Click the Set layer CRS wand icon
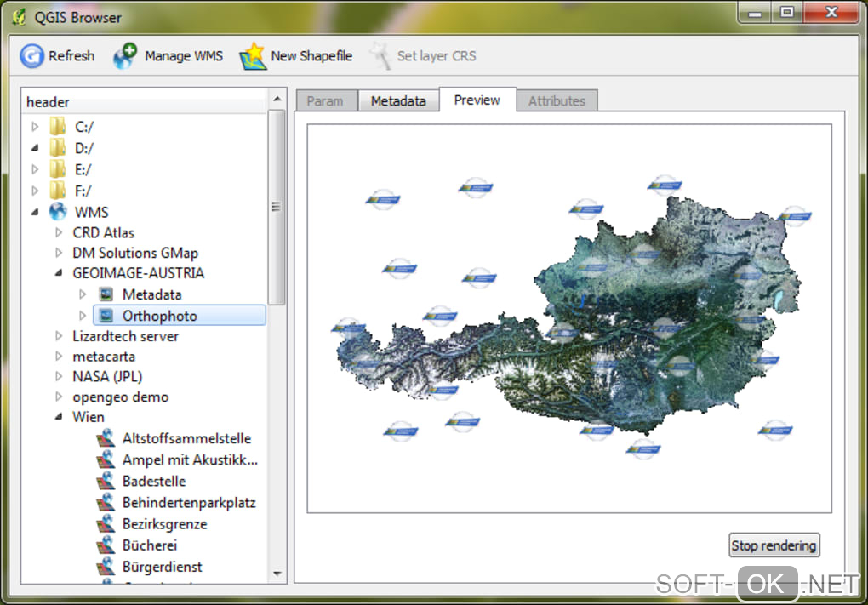Viewport: 868px width, 605px height. click(x=381, y=56)
